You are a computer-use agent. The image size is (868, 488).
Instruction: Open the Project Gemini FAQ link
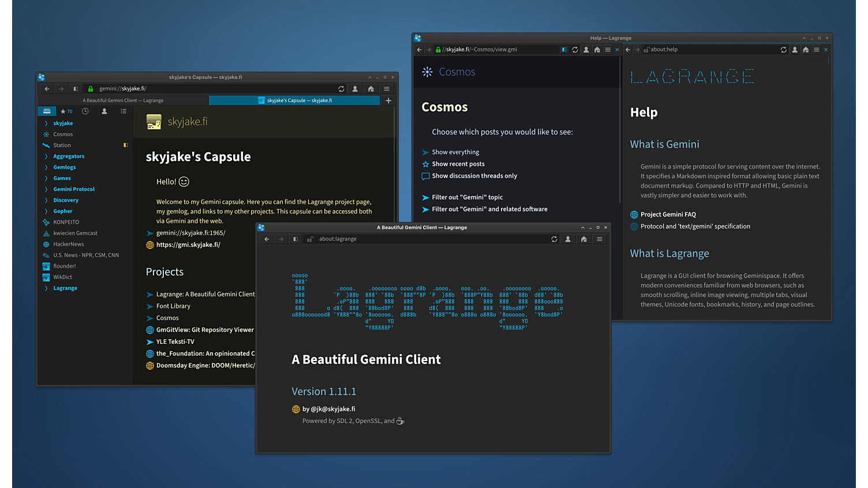coord(668,215)
